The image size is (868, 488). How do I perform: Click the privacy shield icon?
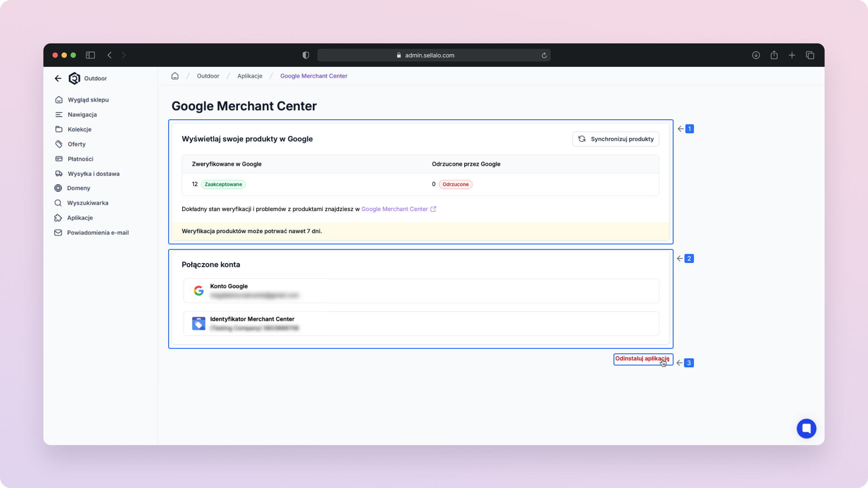pyautogui.click(x=306, y=55)
